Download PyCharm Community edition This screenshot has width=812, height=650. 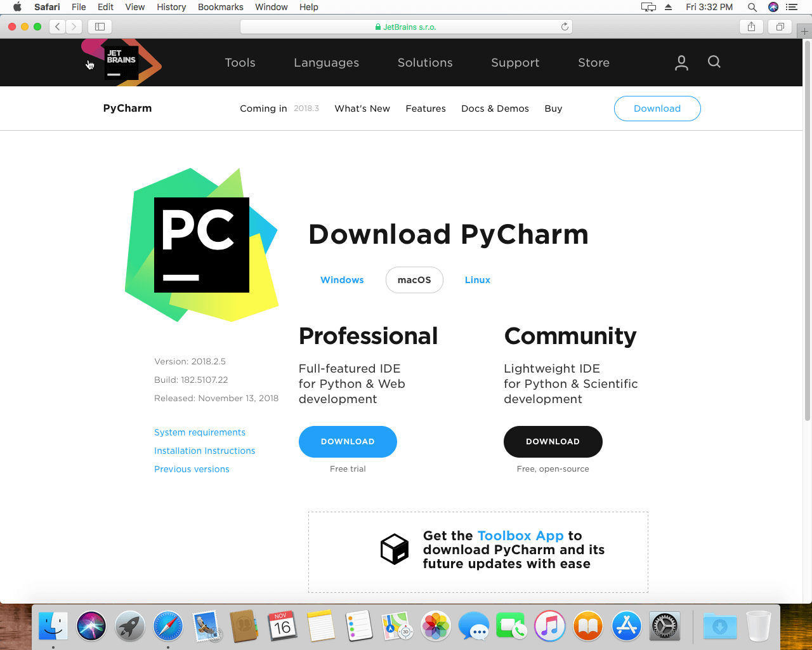553,442
